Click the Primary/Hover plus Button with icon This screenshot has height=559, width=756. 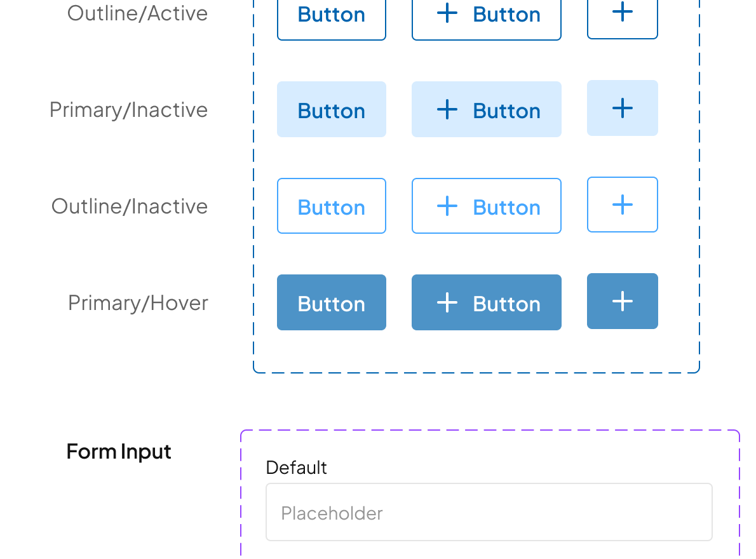pyautogui.click(x=486, y=302)
